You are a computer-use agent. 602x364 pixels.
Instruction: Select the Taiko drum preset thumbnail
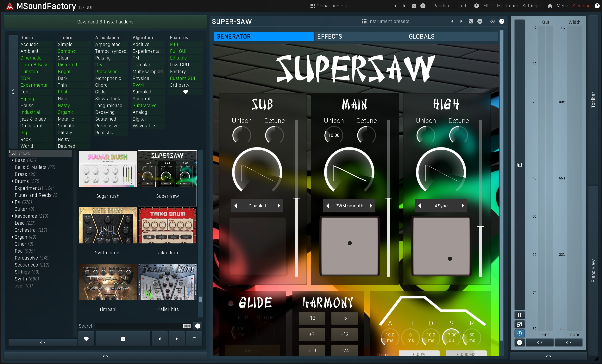167,225
